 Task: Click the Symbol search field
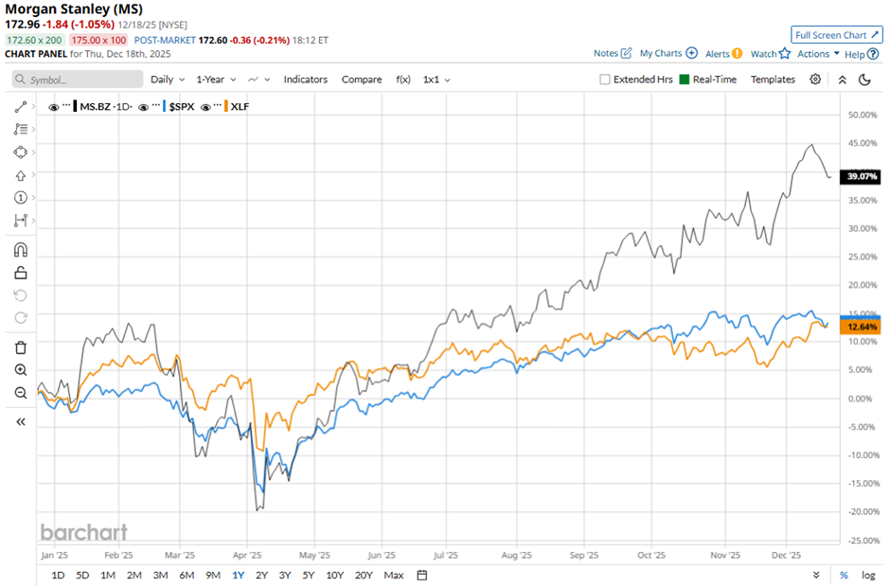tap(78, 80)
